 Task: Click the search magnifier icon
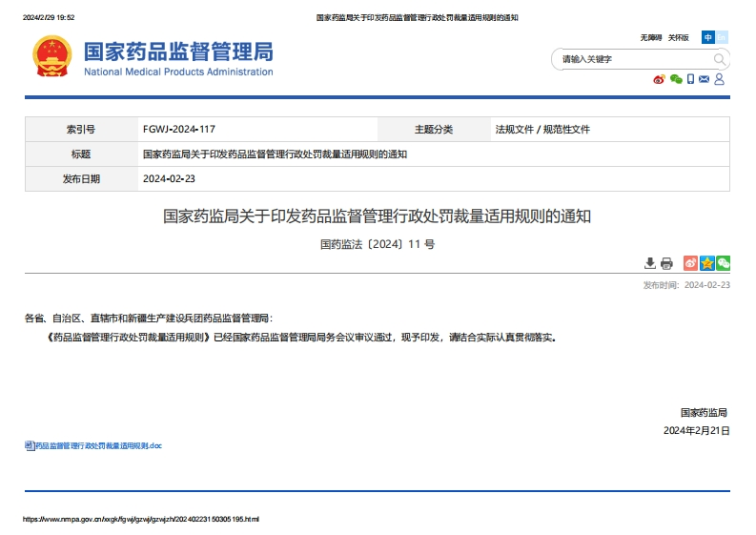[x=720, y=59]
